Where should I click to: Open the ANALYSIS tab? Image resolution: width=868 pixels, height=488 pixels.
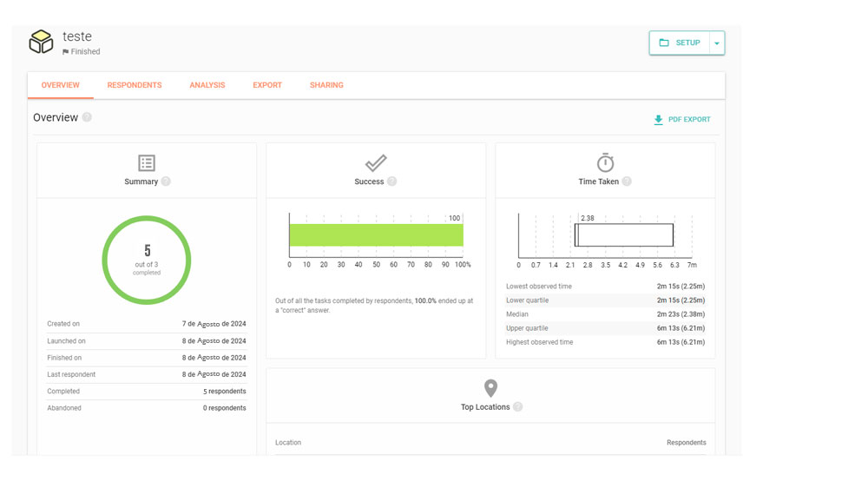[207, 85]
